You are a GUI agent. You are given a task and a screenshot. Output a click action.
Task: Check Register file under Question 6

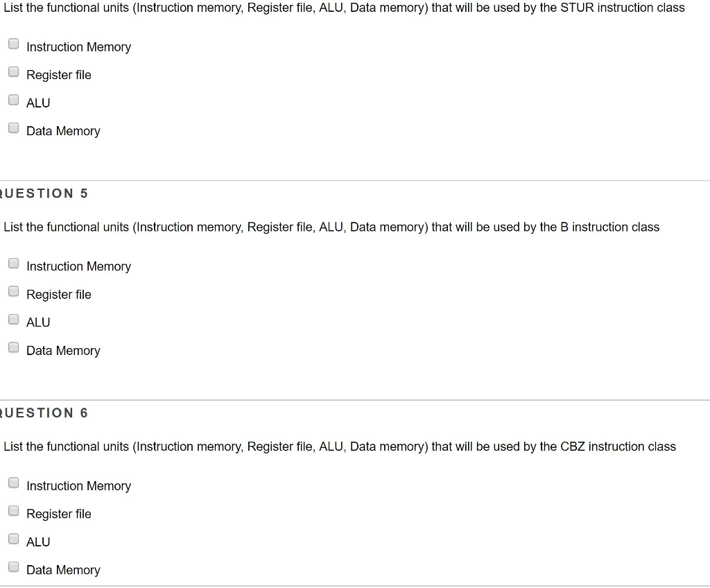(x=13, y=510)
